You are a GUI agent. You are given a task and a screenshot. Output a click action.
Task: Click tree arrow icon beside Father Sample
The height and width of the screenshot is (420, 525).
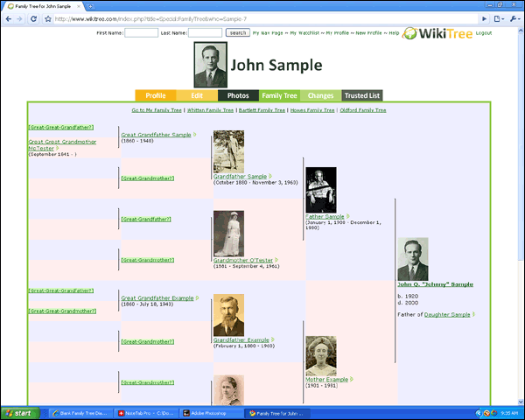[347, 216]
